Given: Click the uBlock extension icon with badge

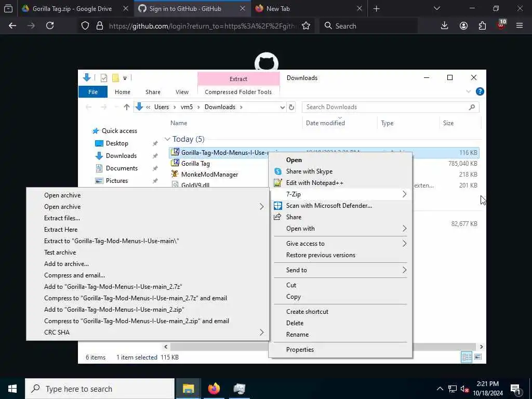Looking at the screenshot, I should (501, 25).
